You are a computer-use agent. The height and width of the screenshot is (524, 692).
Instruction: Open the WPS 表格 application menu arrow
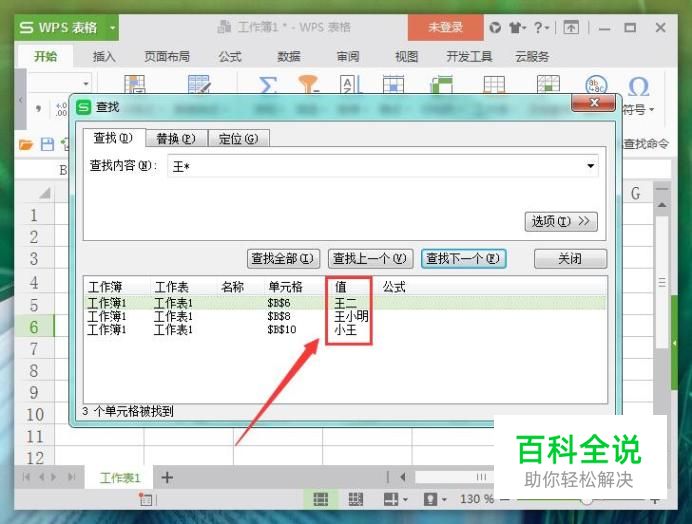[113, 28]
